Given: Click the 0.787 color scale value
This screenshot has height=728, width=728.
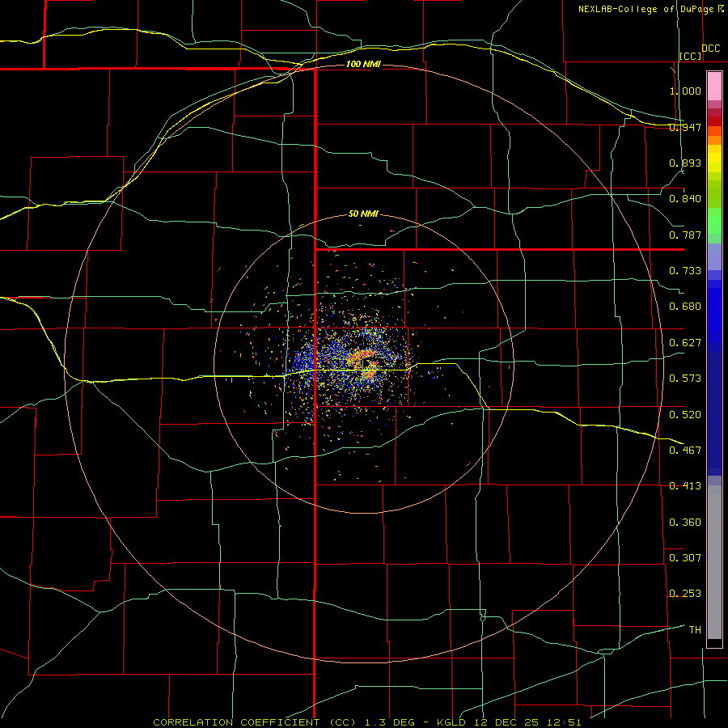Looking at the screenshot, I should [x=685, y=235].
